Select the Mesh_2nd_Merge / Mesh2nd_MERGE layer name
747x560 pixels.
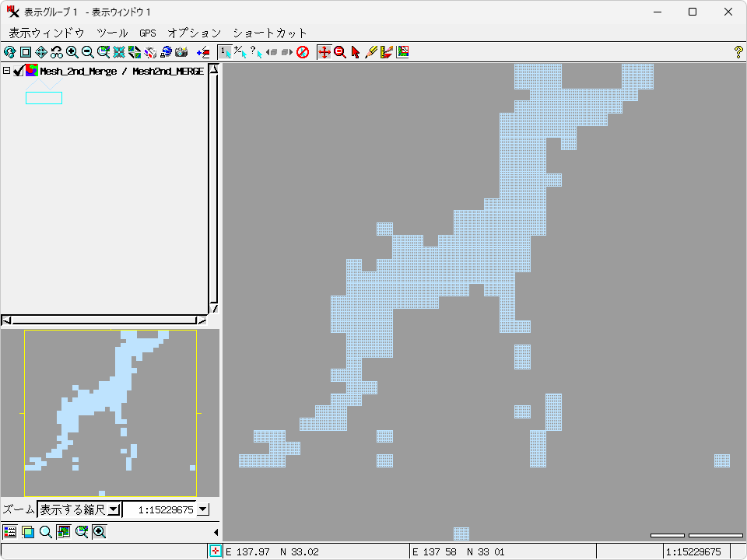122,71
